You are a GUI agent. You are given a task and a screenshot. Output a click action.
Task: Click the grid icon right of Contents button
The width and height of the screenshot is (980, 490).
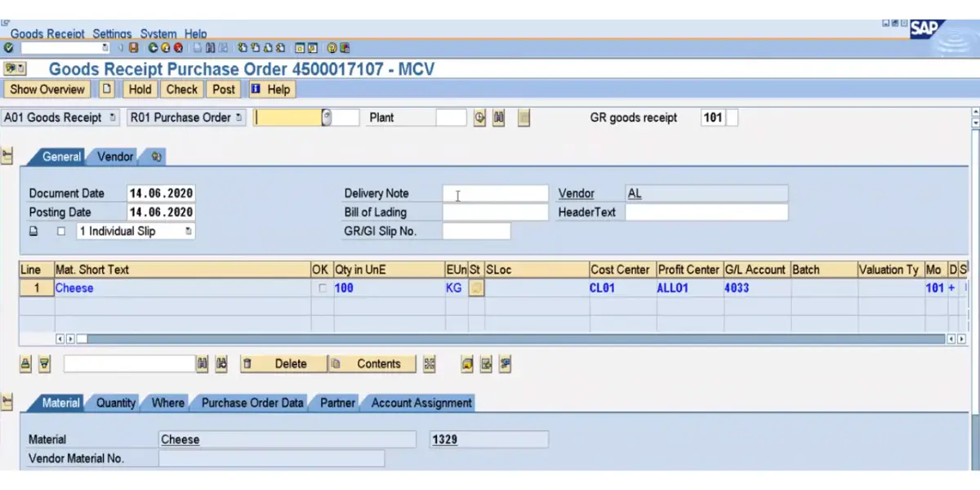point(430,364)
